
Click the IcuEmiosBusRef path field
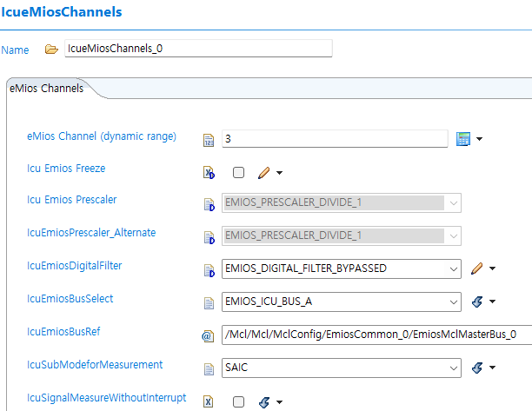click(x=374, y=335)
